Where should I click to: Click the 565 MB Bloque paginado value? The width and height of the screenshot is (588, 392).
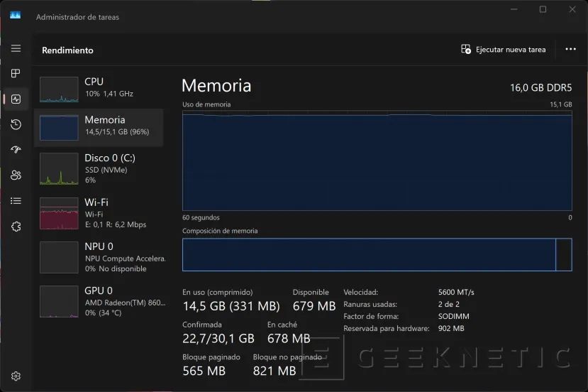click(x=204, y=371)
